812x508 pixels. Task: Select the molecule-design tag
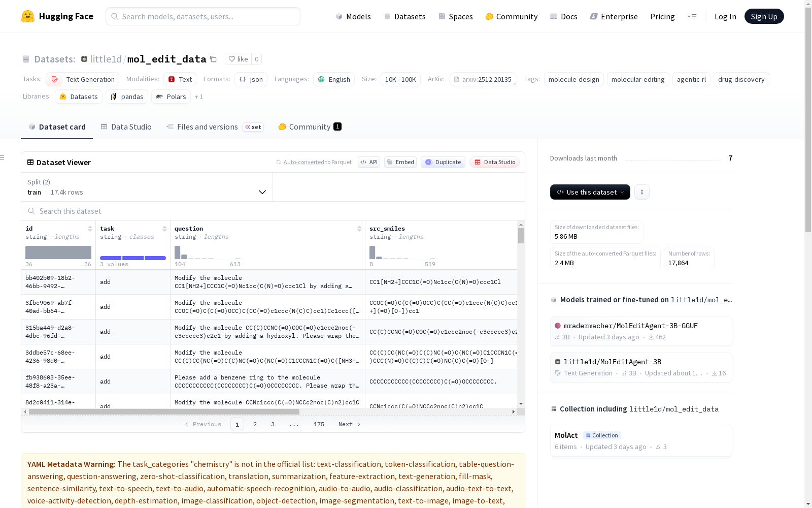coord(574,79)
